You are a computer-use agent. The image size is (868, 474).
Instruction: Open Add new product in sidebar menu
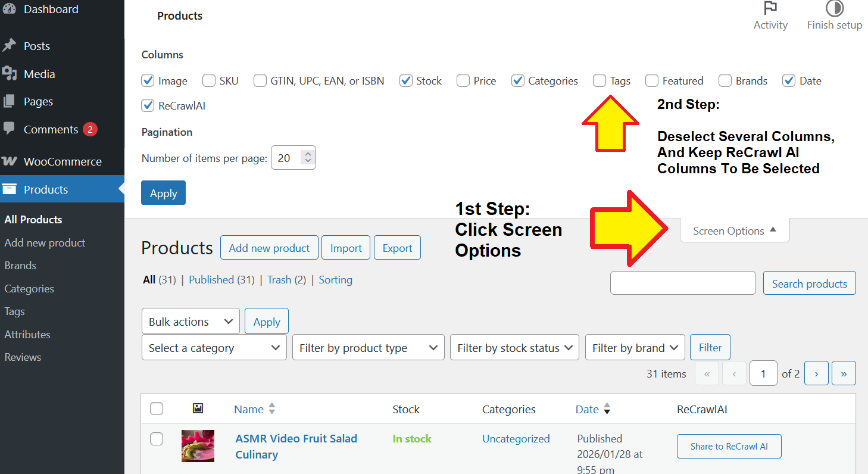45,242
